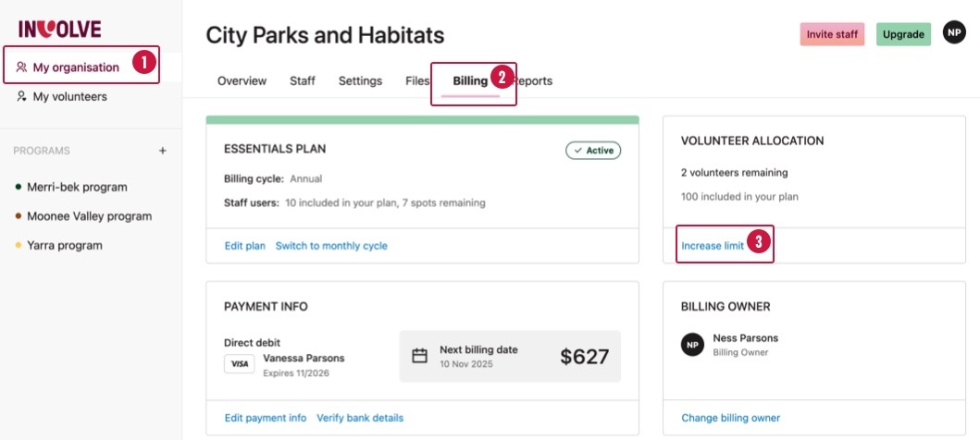Open the NP profile avatar menu
Viewport: 980px width, 440px height.
pyautogui.click(x=954, y=32)
